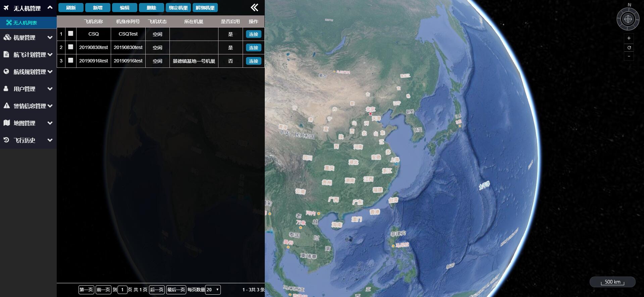The width and height of the screenshot is (644, 297).
Task: Zoom out the globe with minus button
Action: coord(629,56)
